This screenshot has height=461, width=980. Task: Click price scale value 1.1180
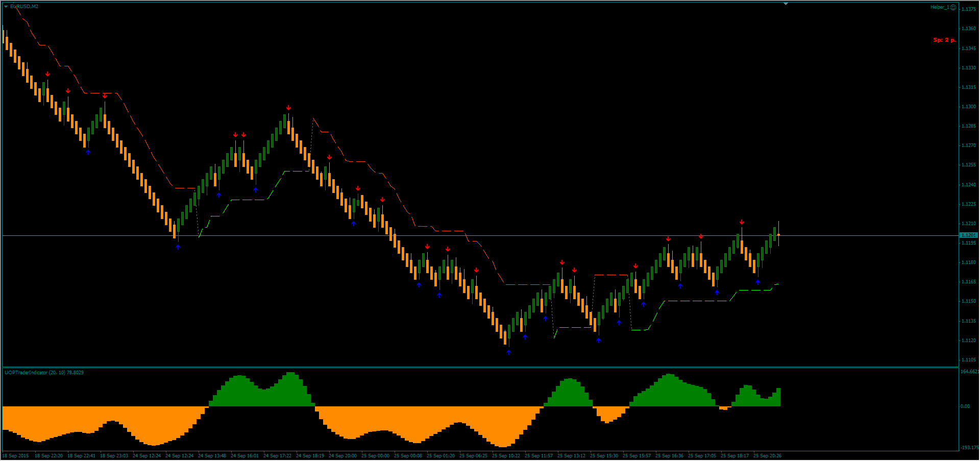pyautogui.click(x=969, y=262)
